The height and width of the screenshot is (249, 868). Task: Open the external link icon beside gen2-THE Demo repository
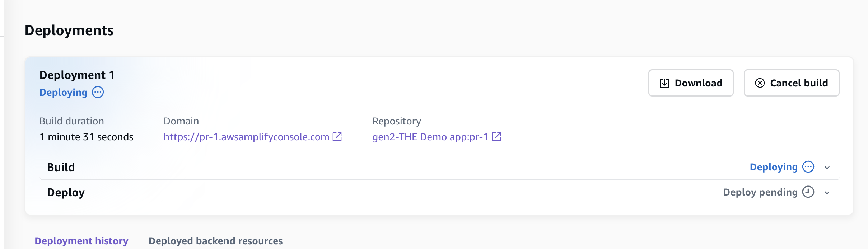[x=497, y=137]
